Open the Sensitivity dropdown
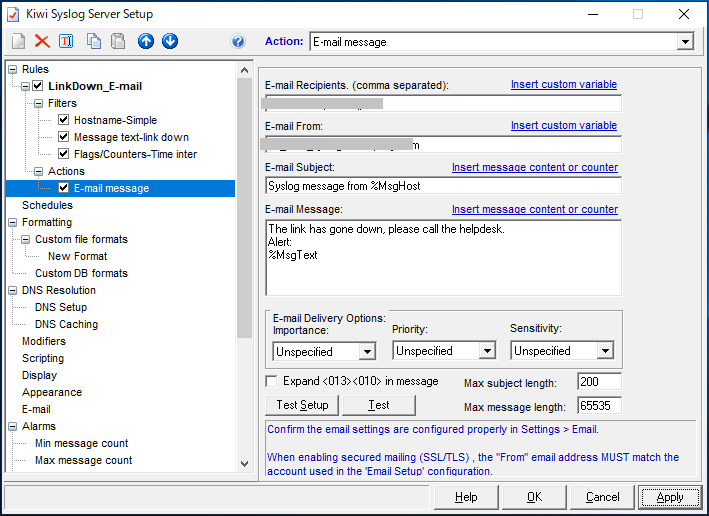Screen dimensions: 709x516 (605, 350)
